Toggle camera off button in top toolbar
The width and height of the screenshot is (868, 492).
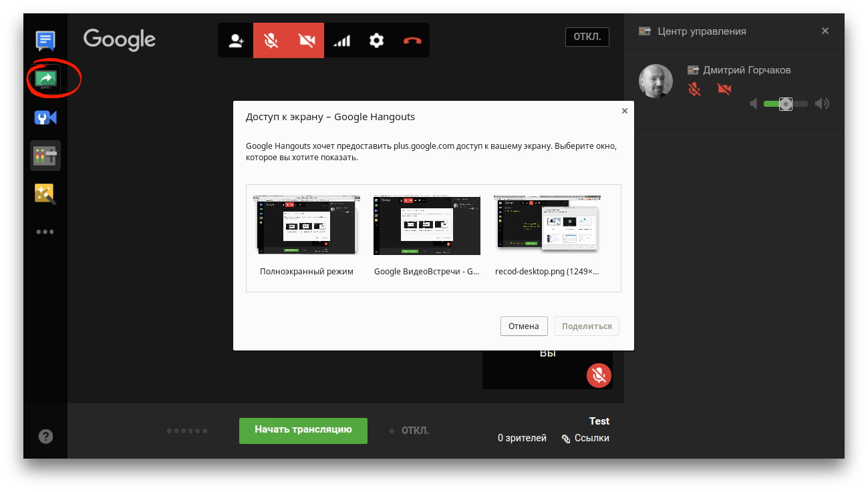(307, 41)
